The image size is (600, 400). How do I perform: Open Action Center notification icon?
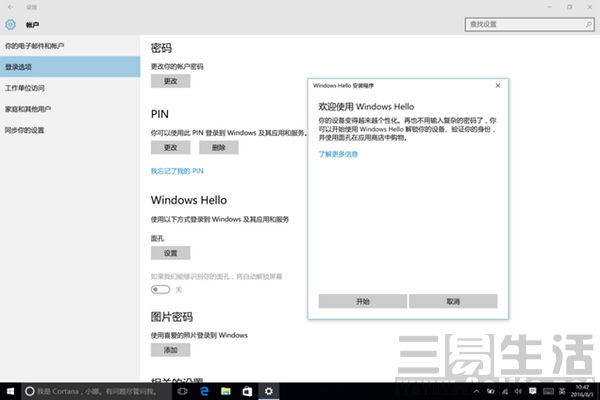[x=532, y=391]
